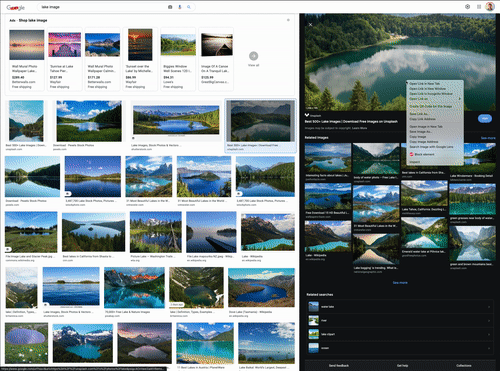Click See more beside Related images
This screenshot has height=371, width=500.
[488, 138]
